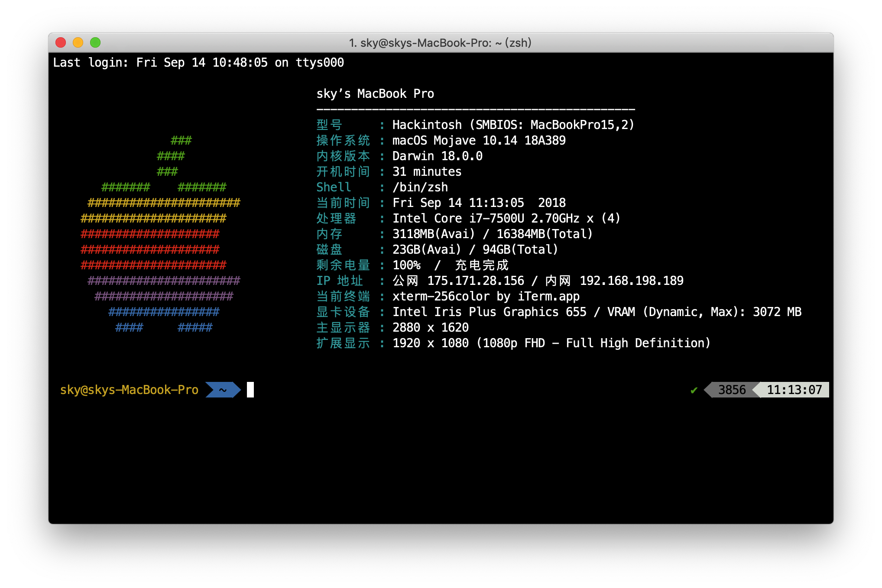Click the green zoom window button
Screen dimensions: 882x588
[95, 42]
